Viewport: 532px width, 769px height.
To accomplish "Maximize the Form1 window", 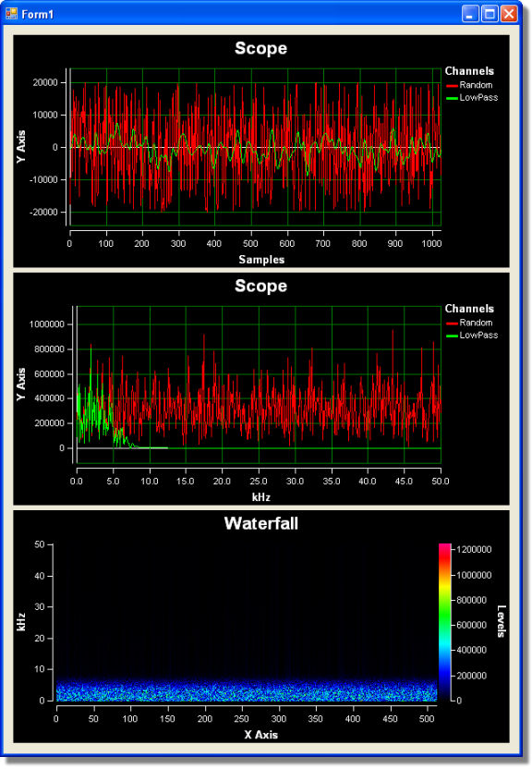I will point(490,14).
